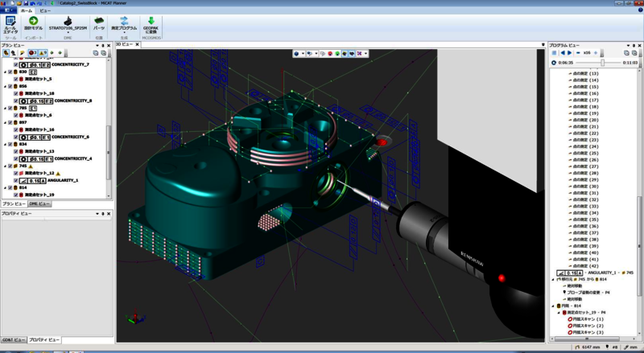644x353 pixels.
Task: Stop the program simulation playback
Action: click(x=554, y=53)
